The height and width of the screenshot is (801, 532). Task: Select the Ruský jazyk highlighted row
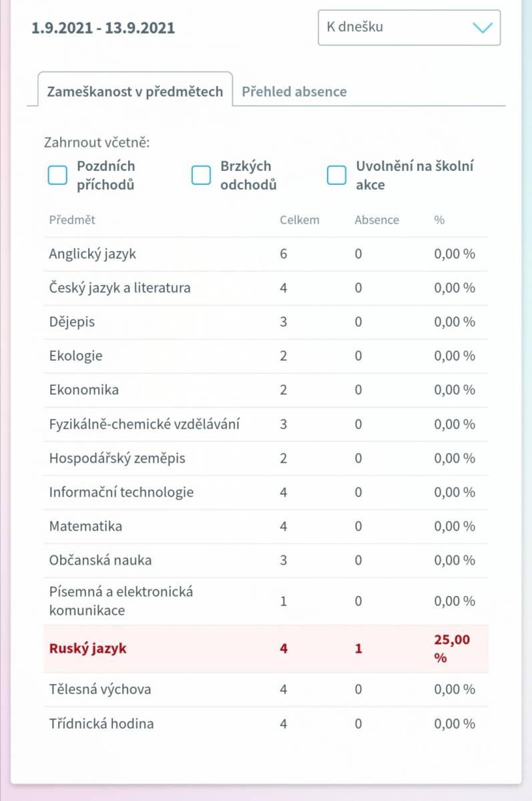(x=266, y=648)
